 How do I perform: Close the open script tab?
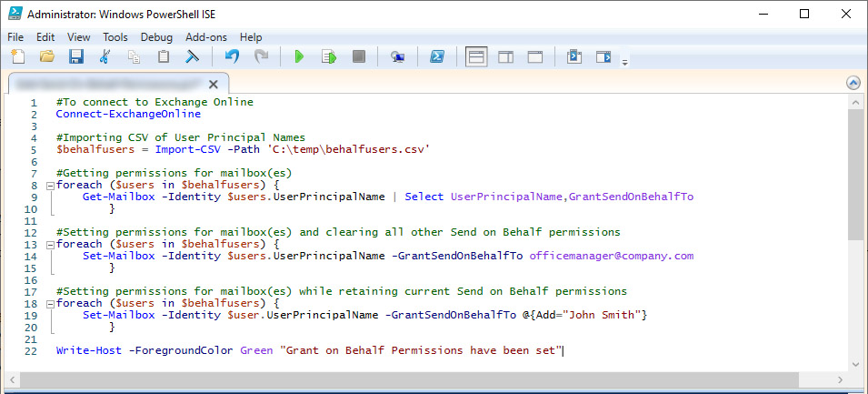coord(213,85)
